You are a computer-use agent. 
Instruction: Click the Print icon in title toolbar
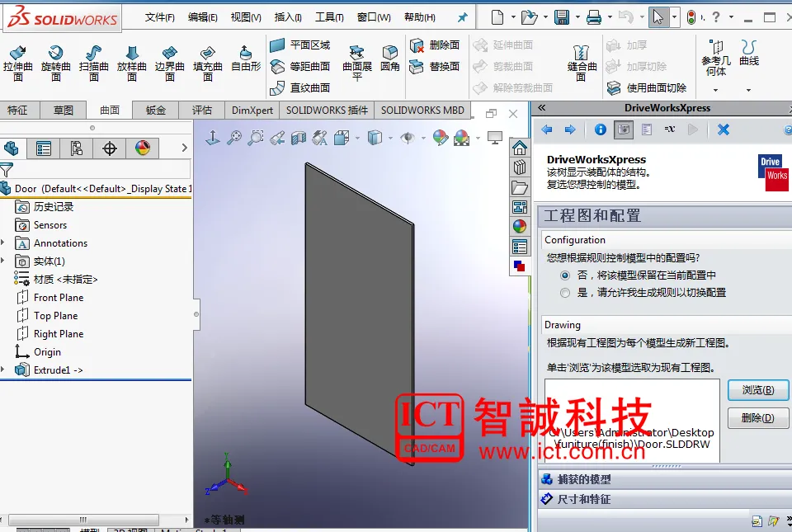[x=594, y=17]
